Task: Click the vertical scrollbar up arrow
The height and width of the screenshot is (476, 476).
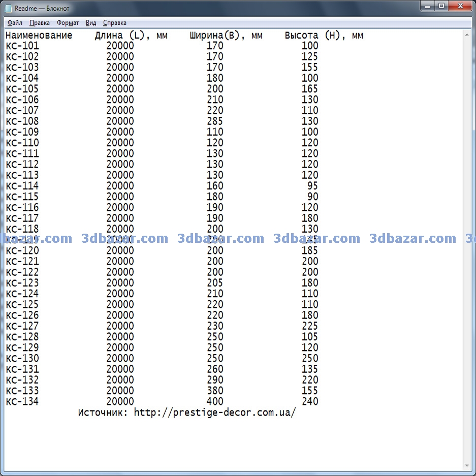Action: (468, 34)
